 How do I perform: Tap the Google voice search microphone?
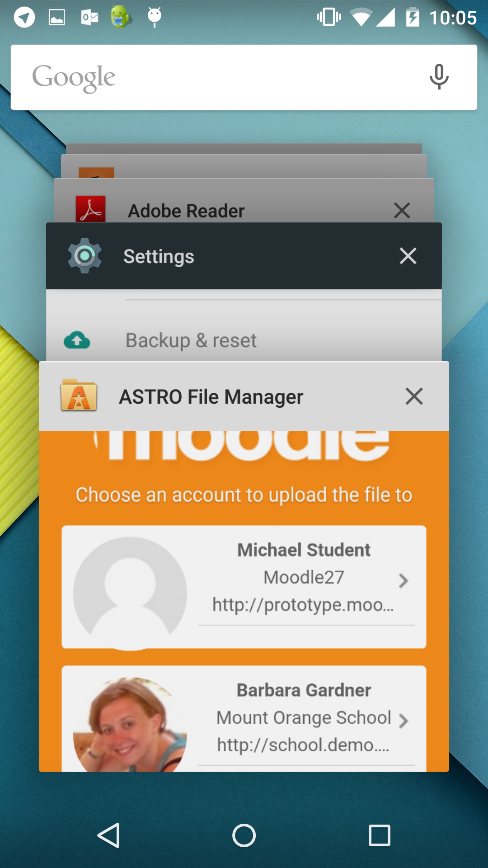(x=439, y=77)
